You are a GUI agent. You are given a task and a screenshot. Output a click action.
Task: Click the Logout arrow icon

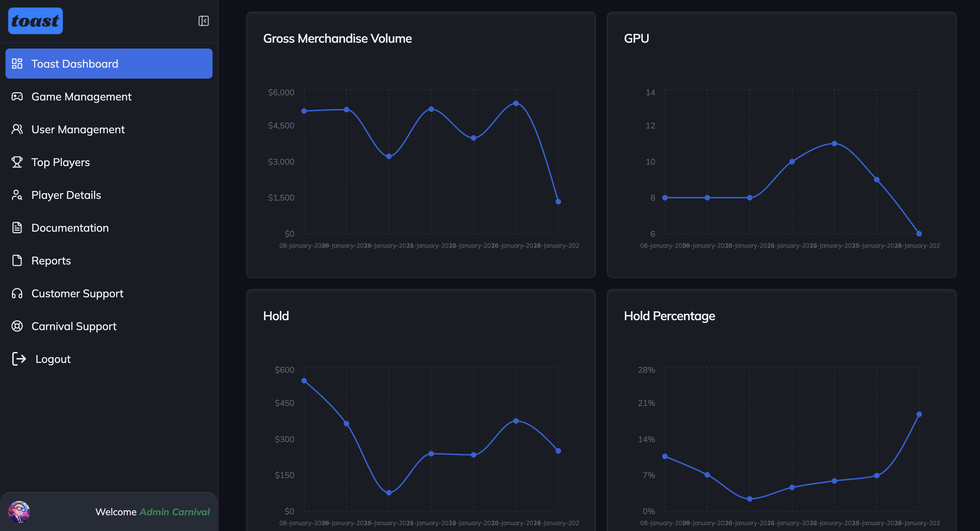pyautogui.click(x=19, y=359)
